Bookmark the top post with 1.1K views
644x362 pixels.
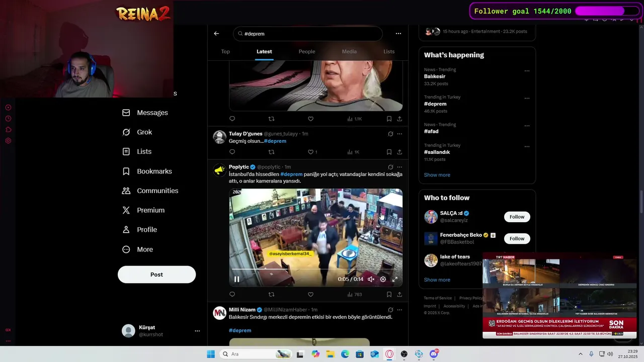click(389, 119)
